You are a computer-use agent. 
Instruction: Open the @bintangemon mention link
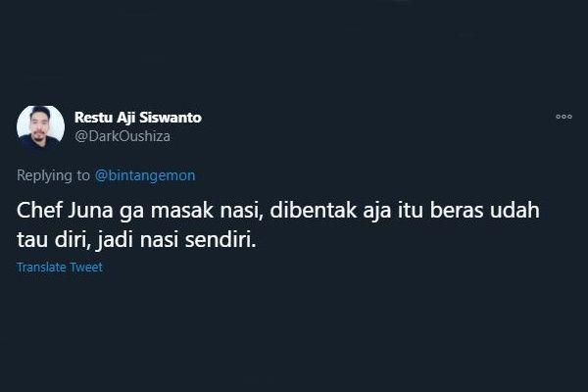145,175
